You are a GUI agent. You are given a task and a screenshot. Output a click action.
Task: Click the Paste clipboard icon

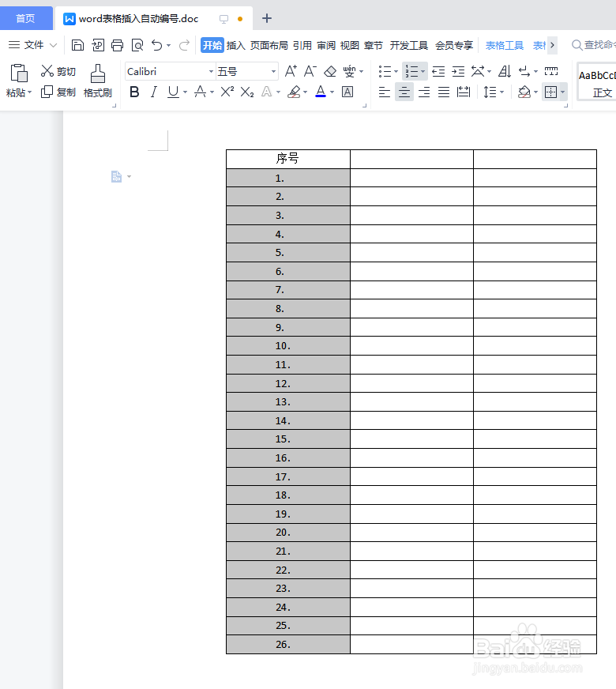19,73
